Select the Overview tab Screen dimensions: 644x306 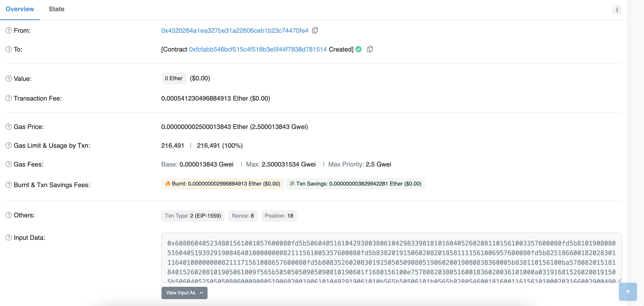(20, 9)
